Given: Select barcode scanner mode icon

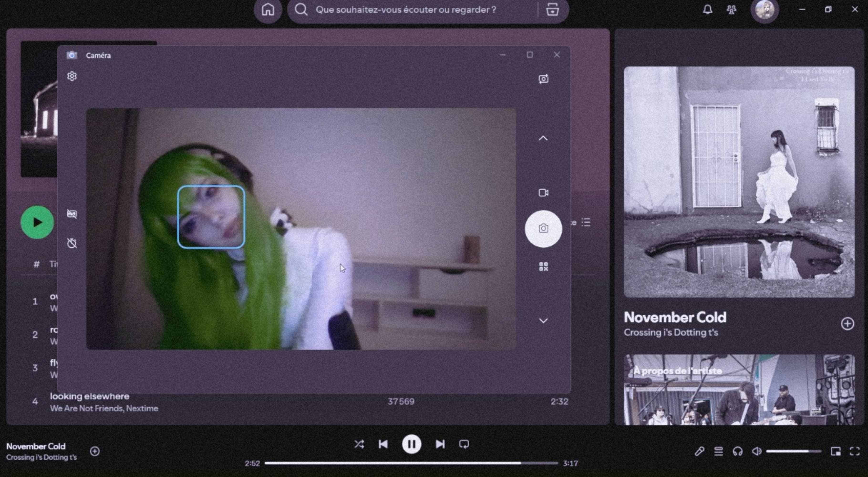Looking at the screenshot, I should (543, 267).
